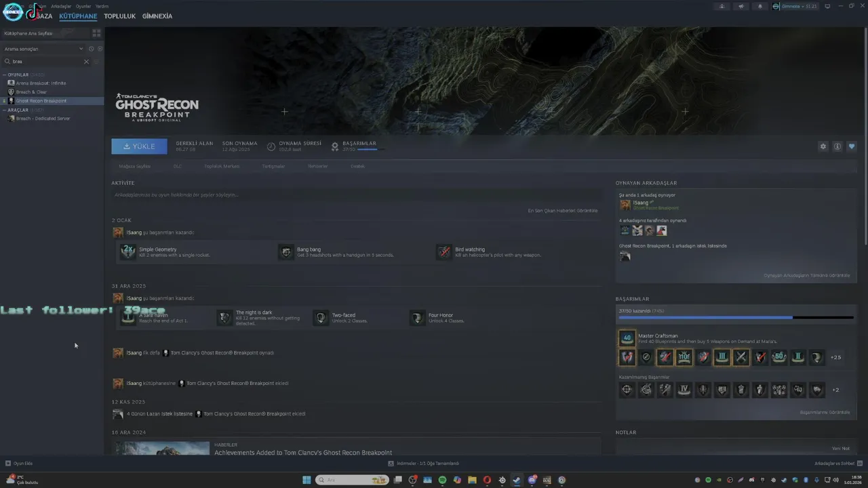The width and height of the screenshot is (868, 488).
Task: Go to Kütüphane Ana Sayfası
Action: [x=28, y=33]
